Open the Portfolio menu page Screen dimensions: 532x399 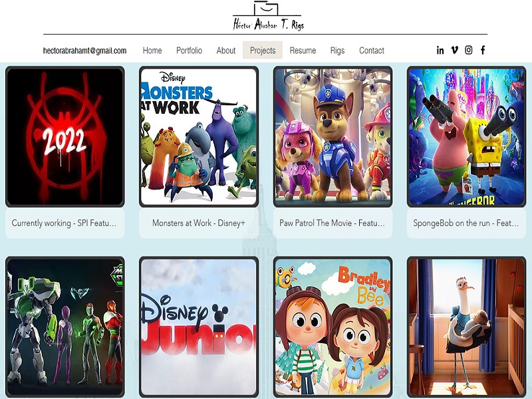pos(189,51)
